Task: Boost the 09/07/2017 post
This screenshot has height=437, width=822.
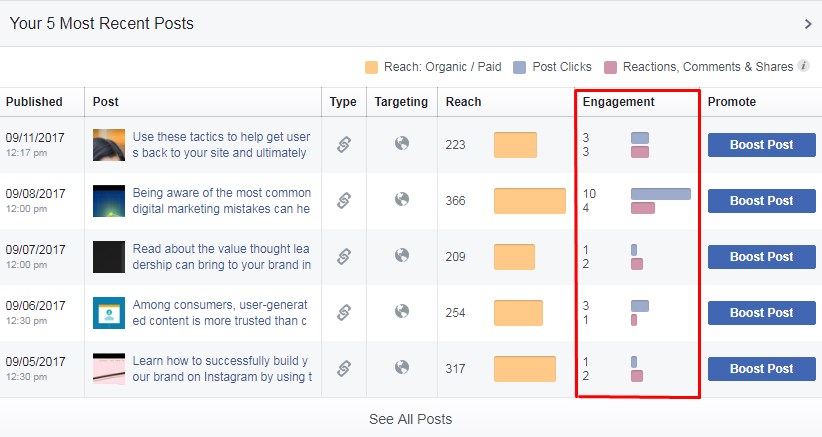Action: pyautogui.click(x=762, y=257)
